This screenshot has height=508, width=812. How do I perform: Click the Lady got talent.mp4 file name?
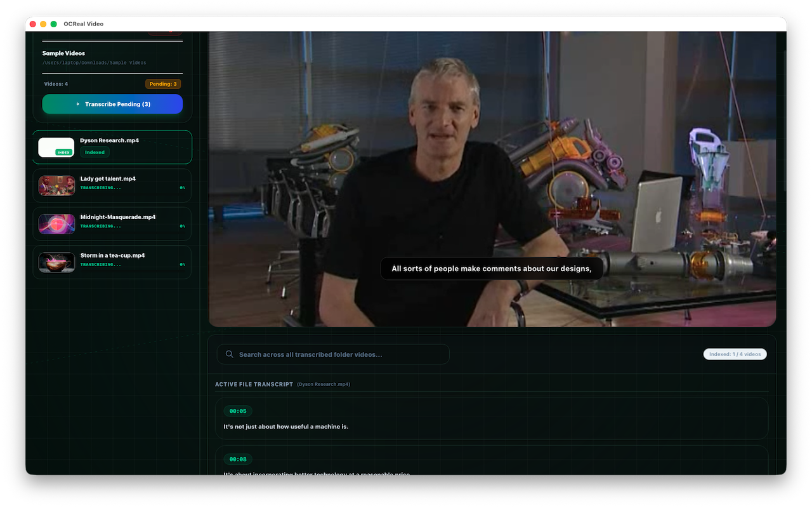108,179
